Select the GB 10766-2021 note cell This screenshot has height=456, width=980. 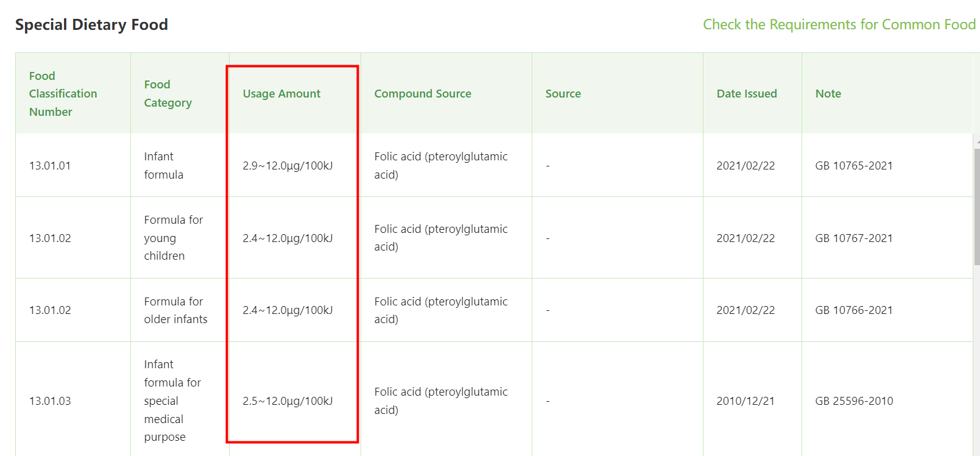(x=854, y=310)
